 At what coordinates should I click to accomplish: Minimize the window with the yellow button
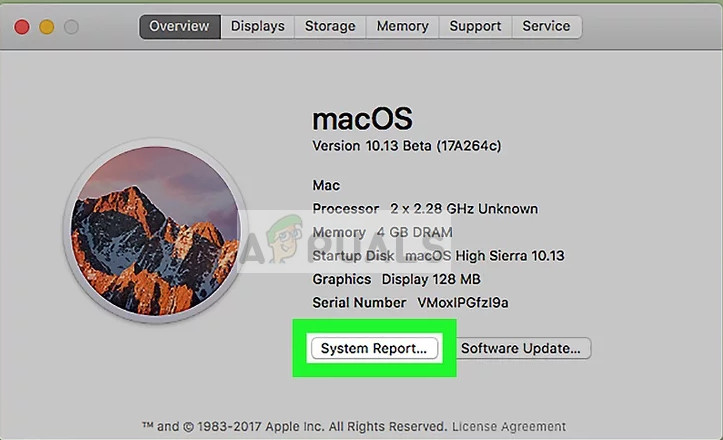(46, 27)
